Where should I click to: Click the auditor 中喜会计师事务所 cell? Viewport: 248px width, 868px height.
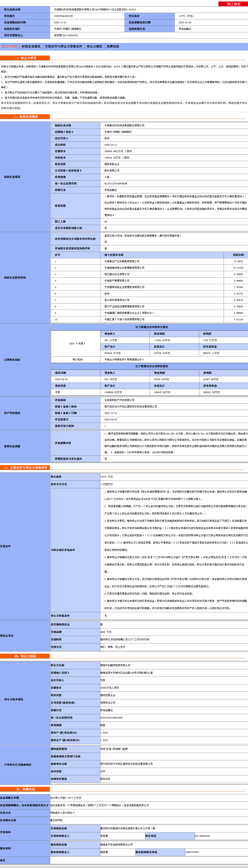[124, 360]
